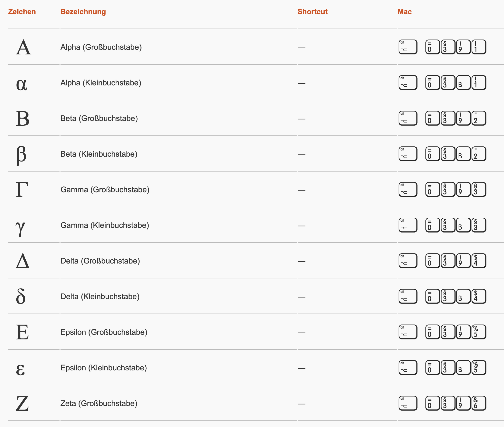Click the Zeta (Großbuchstabe) label text

(x=99, y=403)
